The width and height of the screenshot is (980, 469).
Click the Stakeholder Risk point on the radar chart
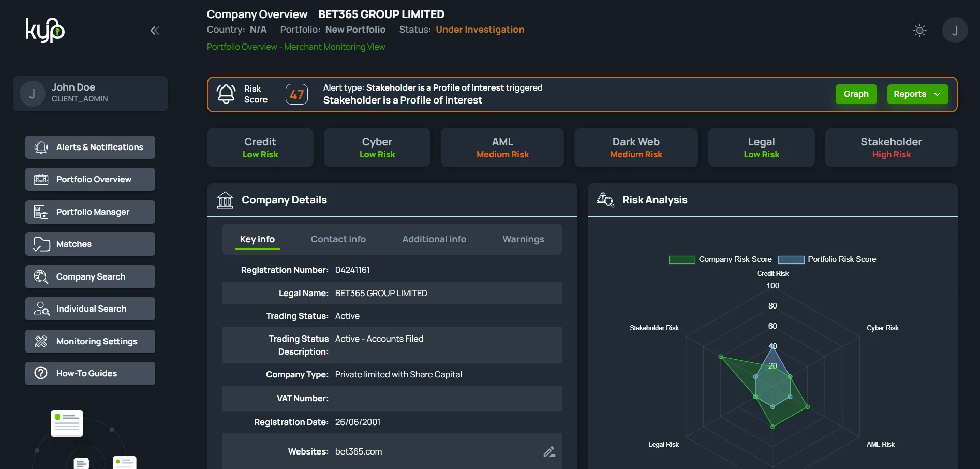click(x=720, y=357)
